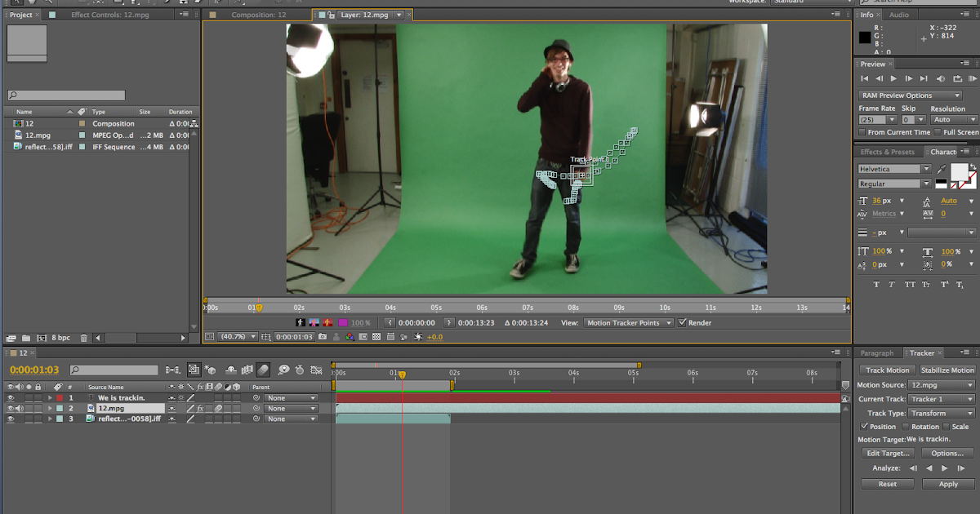The height and width of the screenshot is (514, 980).
Task: Hide the 'We is trackin.' layer eye
Action: [x=11, y=398]
